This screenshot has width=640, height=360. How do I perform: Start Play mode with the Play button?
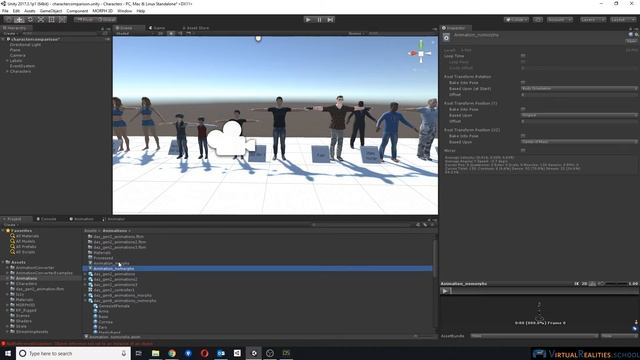(x=308, y=20)
